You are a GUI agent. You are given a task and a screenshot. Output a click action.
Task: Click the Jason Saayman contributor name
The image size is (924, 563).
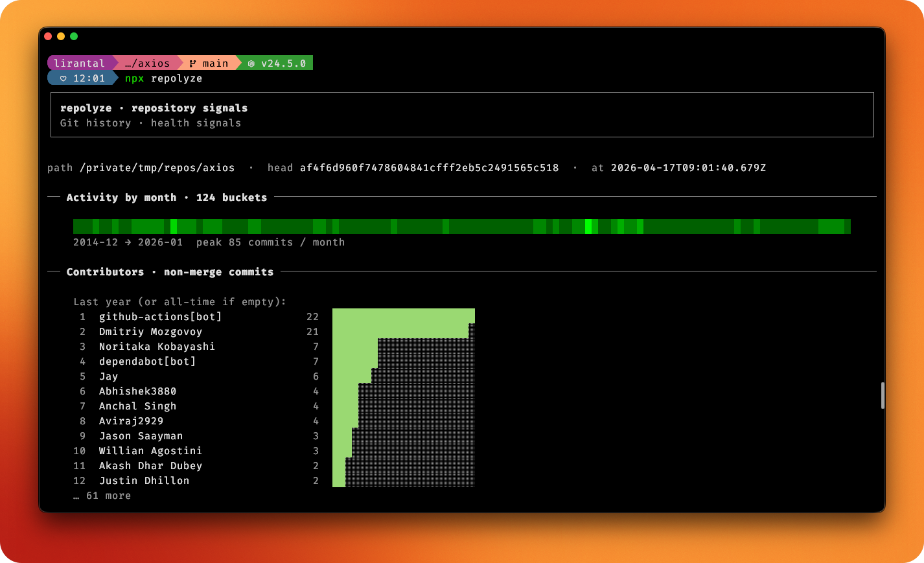click(x=141, y=436)
